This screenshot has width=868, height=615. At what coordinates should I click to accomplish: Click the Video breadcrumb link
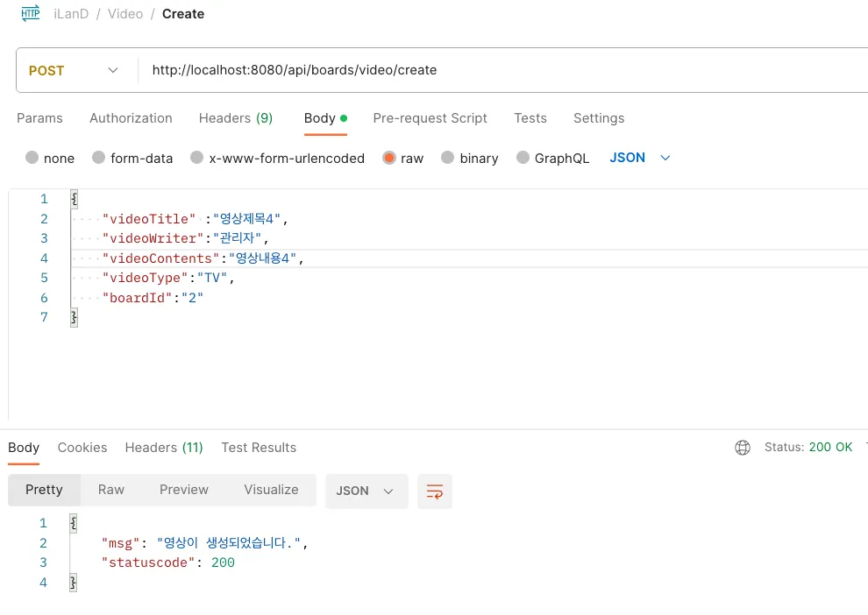tap(125, 14)
